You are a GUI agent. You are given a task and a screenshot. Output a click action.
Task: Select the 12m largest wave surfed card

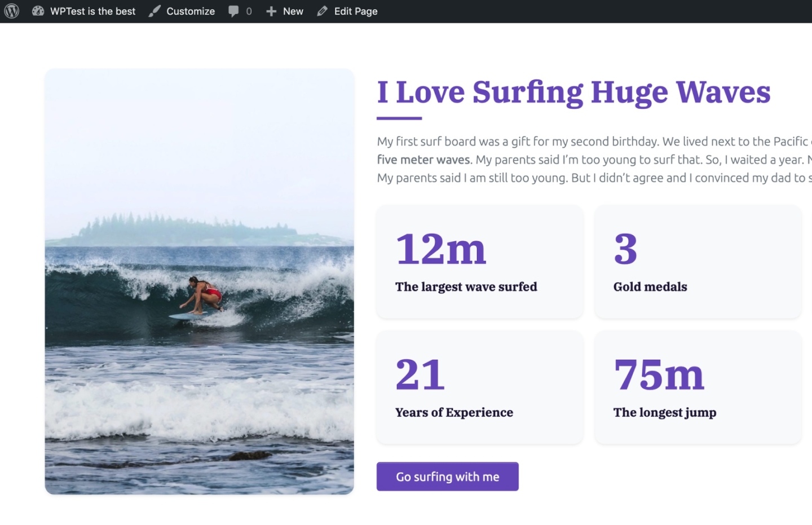tap(480, 262)
